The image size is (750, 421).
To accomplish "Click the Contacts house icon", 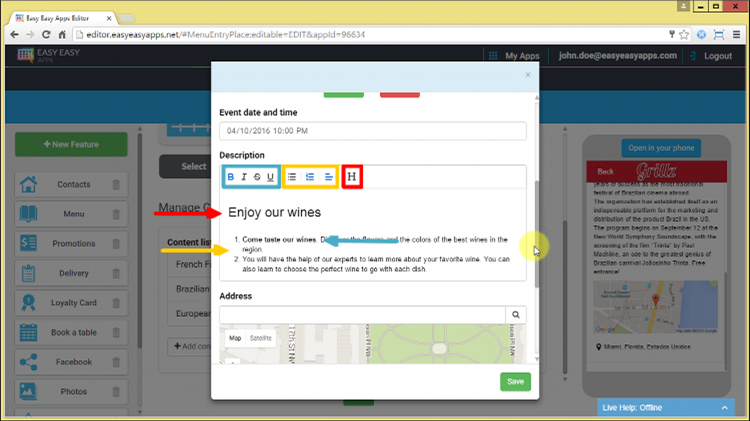I will (x=28, y=184).
